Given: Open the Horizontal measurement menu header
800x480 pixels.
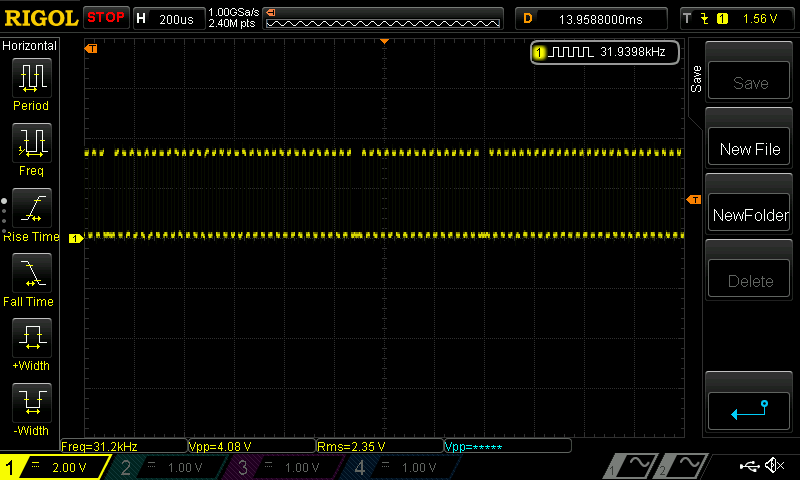Looking at the screenshot, I should point(31,46).
